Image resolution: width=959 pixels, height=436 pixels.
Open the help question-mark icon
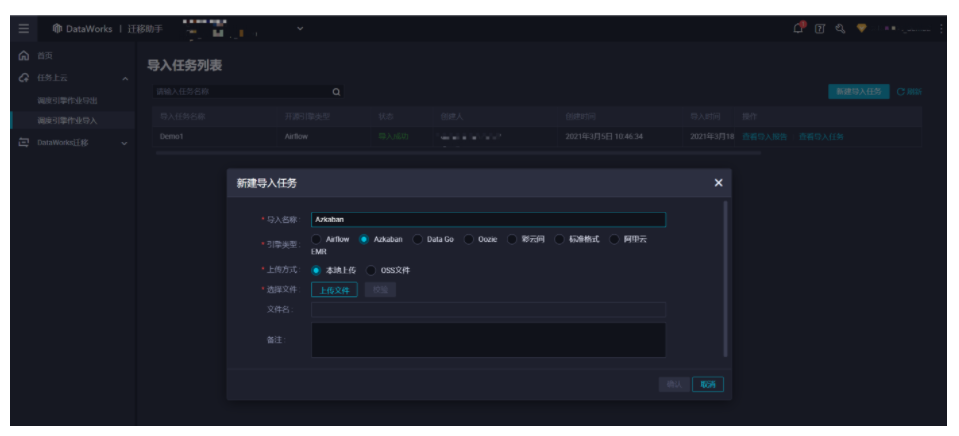click(x=820, y=29)
